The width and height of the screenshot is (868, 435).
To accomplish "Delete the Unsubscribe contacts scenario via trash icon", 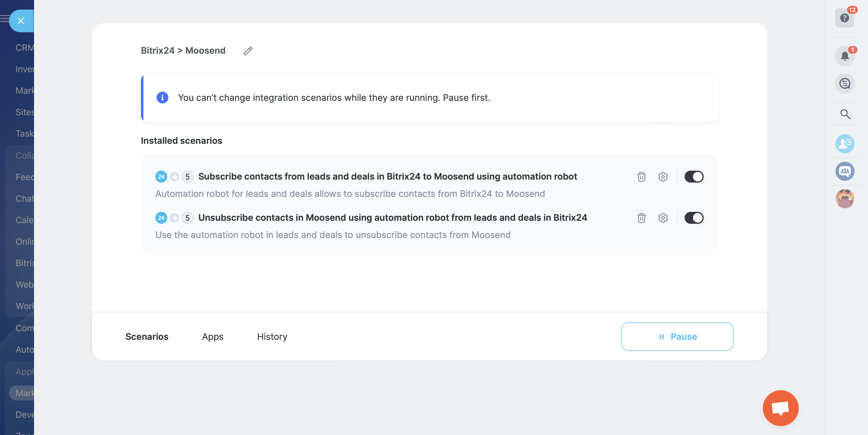I will pos(641,218).
